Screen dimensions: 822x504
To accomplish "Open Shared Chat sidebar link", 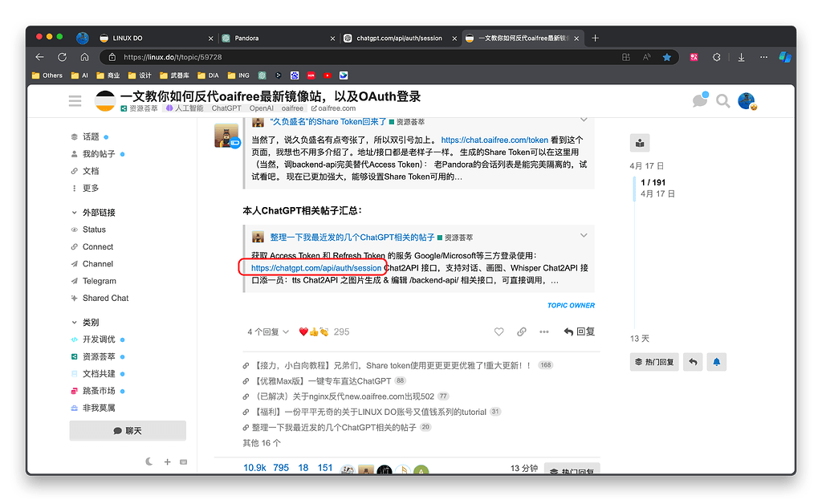I will 105,298.
